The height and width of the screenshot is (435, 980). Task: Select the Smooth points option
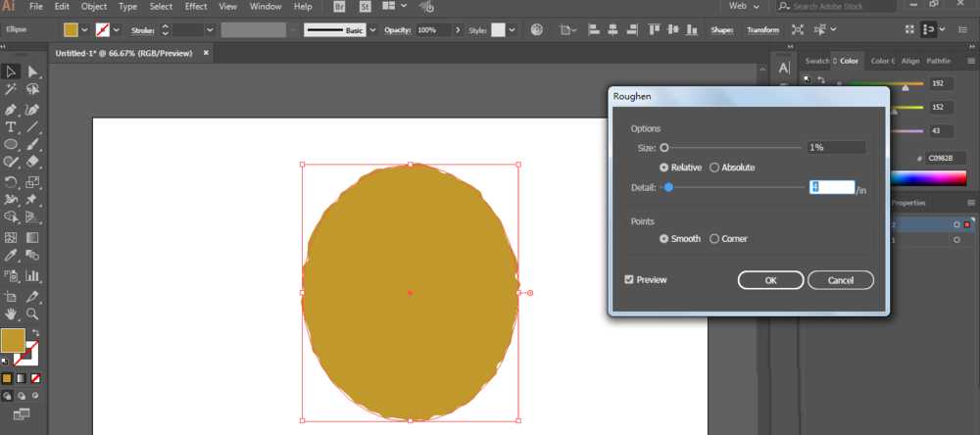(x=663, y=239)
